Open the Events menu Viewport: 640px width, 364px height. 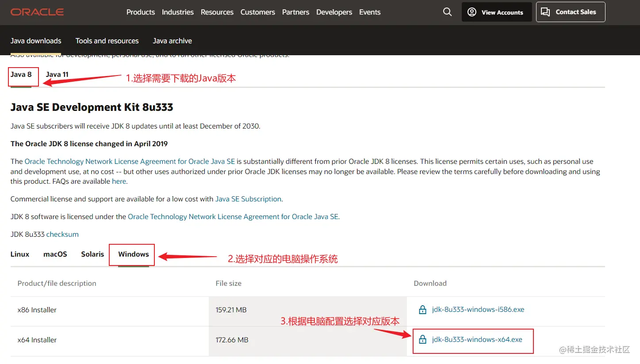pos(370,12)
